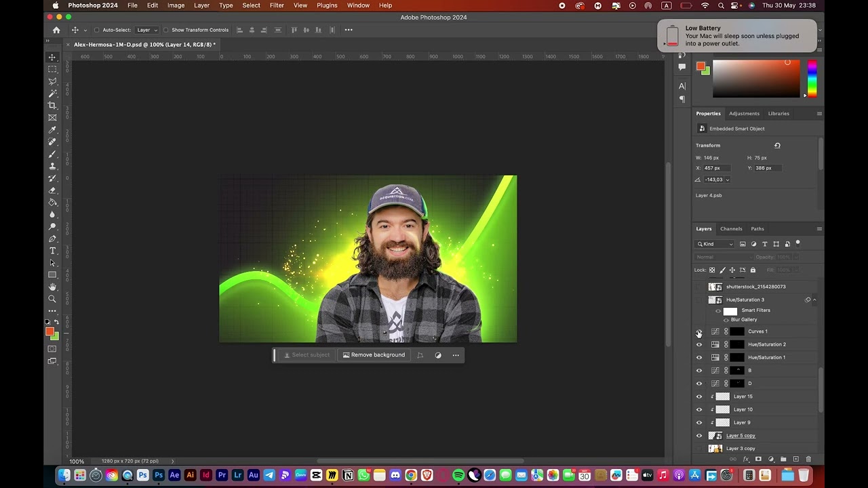
Task: Enable the Auto-Select checkbox
Action: (x=97, y=30)
